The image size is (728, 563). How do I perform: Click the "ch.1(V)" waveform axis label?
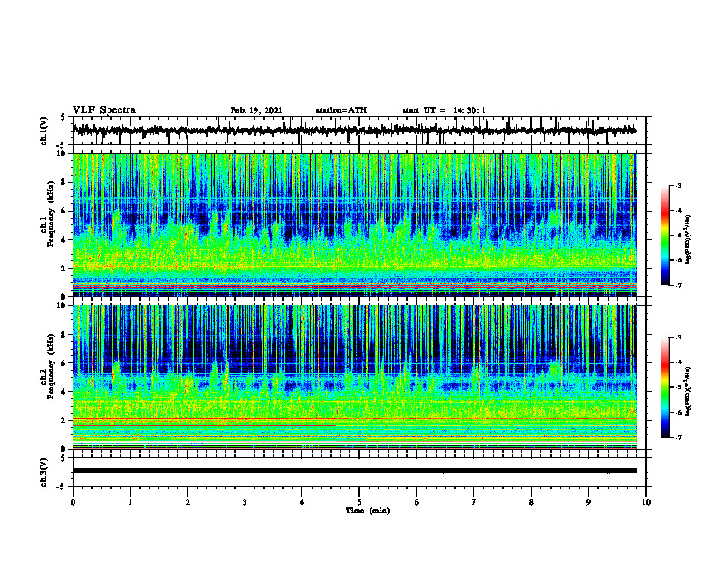pyautogui.click(x=44, y=131)
